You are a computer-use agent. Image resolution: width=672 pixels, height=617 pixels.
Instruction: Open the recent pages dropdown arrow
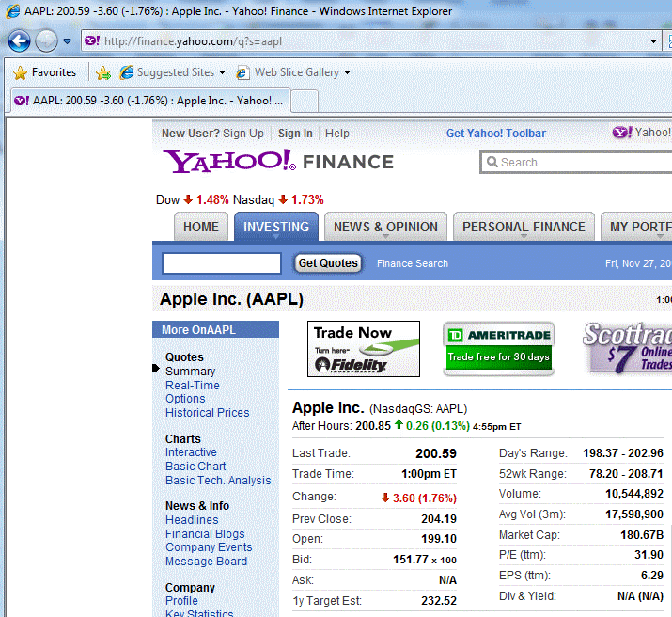[x=68, y=41]
